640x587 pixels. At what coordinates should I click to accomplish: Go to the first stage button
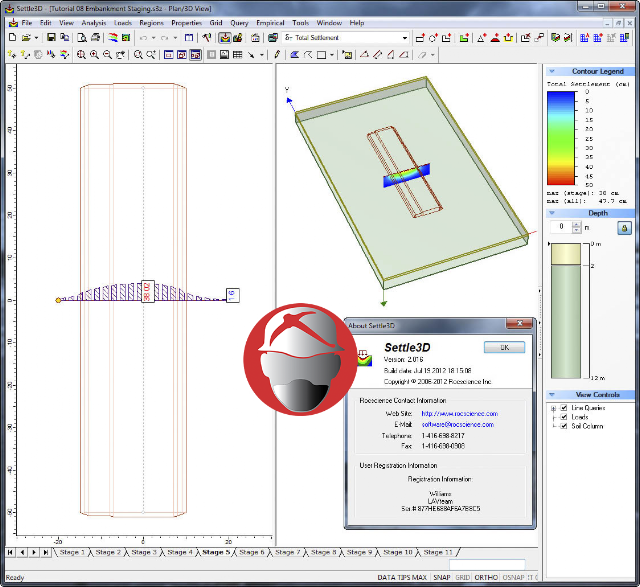(11, 552)
